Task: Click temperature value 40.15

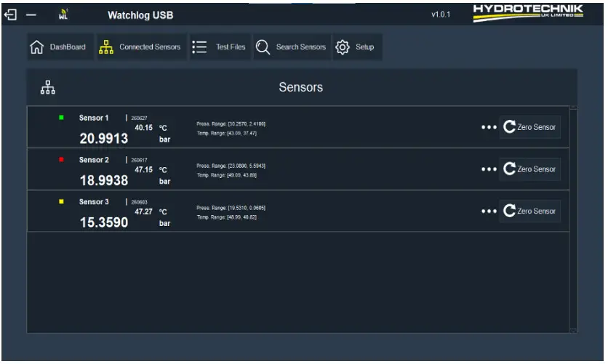Action: pyautogui.click(x=143, y=127)
